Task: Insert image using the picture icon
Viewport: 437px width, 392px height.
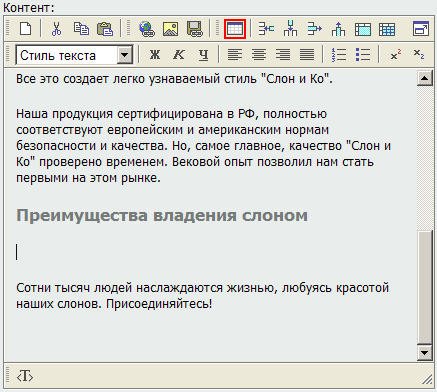Action: (170, 29)
